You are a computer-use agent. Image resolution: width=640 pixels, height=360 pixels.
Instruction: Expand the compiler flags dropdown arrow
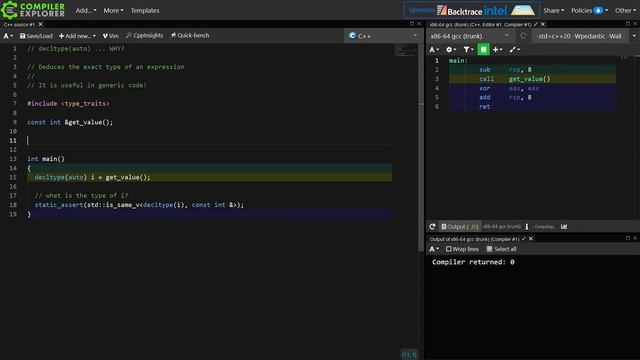coord(634,36)
